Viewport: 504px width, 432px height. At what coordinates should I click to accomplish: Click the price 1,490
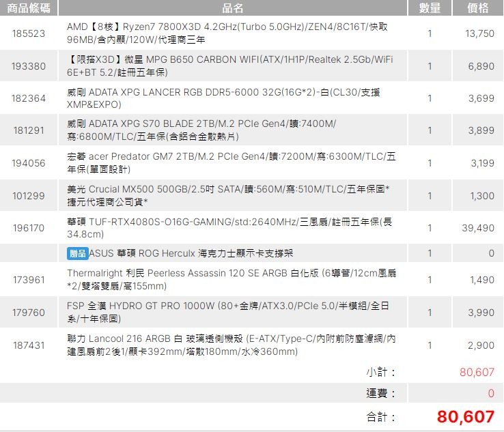point(482,280)
